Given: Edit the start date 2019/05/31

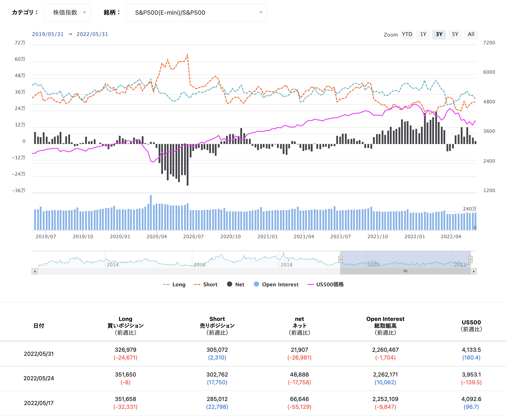Looking at the screenshot, I should 48,34.
